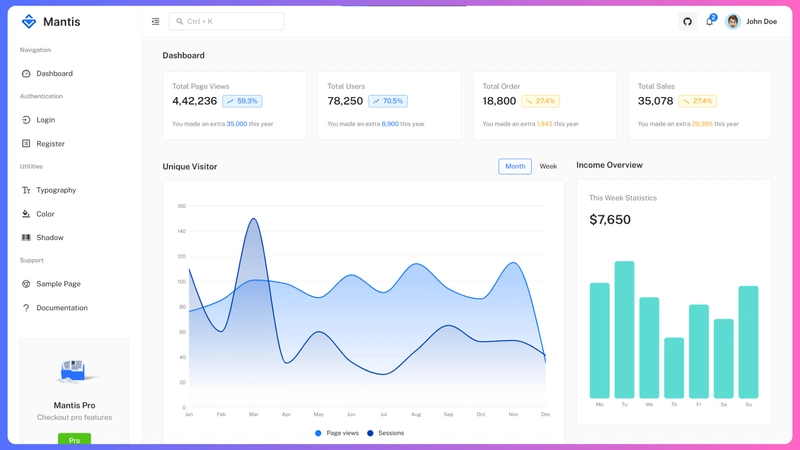Click the Mantis logo icon
The image size is (800, 450).
29,21
